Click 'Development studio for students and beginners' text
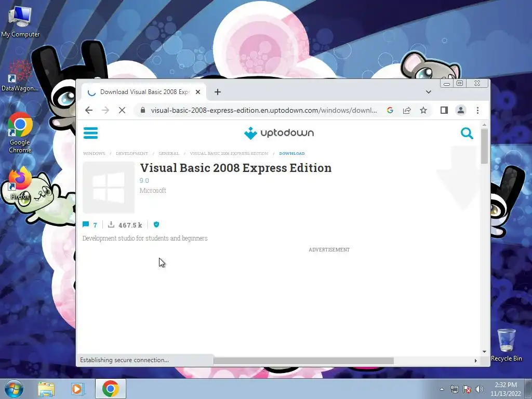Image resolution: width=532 pixels, height=399 pixels. (x=145, y=238)
